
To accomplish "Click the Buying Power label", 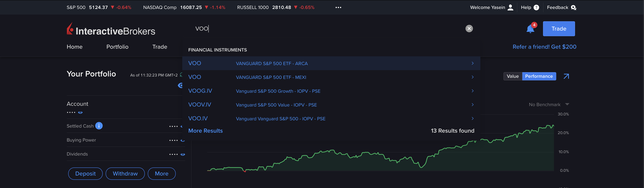I will pos(81,140).
